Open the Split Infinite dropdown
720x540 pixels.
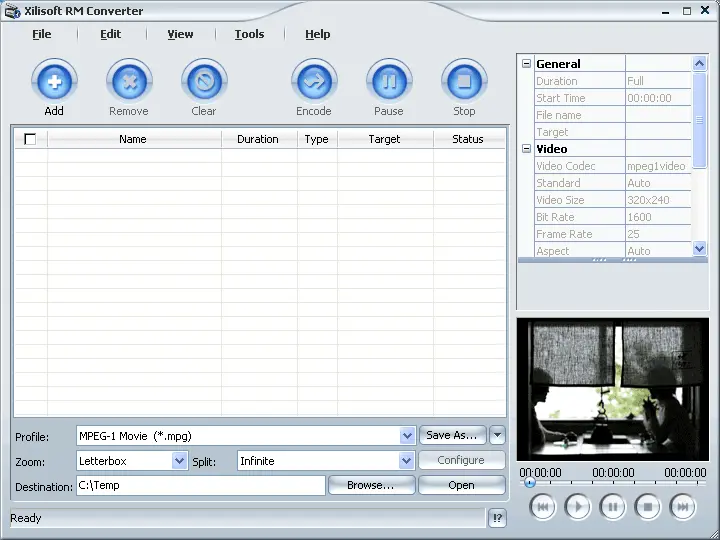pyautogui.click(x=407, y=461)
